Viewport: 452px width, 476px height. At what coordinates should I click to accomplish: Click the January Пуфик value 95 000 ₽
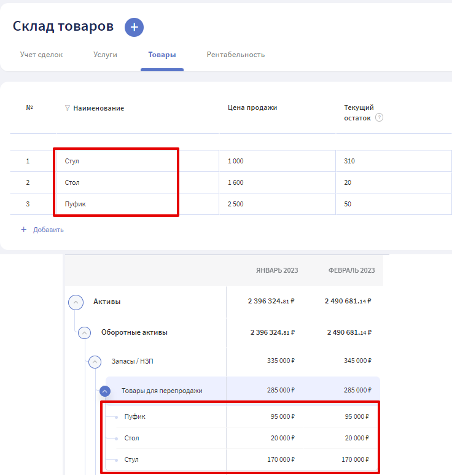pyautogui.click(x=282, y=416)
